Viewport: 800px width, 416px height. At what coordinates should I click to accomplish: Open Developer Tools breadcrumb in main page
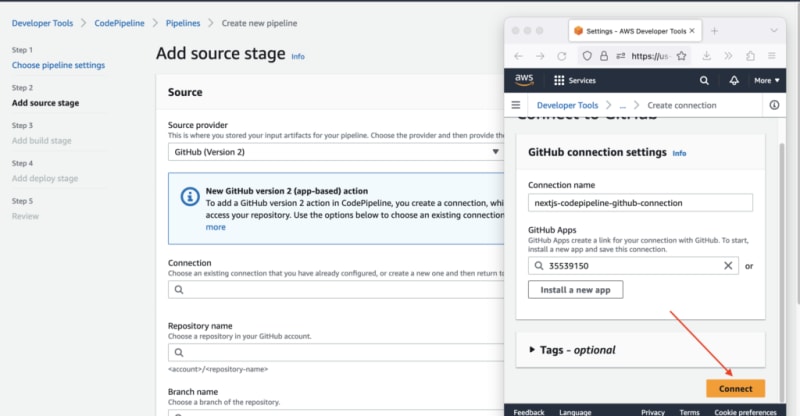[42, 23]
